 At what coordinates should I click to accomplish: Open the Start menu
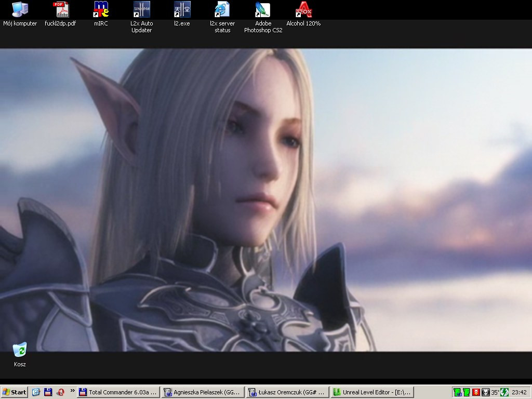coord(14,392)
